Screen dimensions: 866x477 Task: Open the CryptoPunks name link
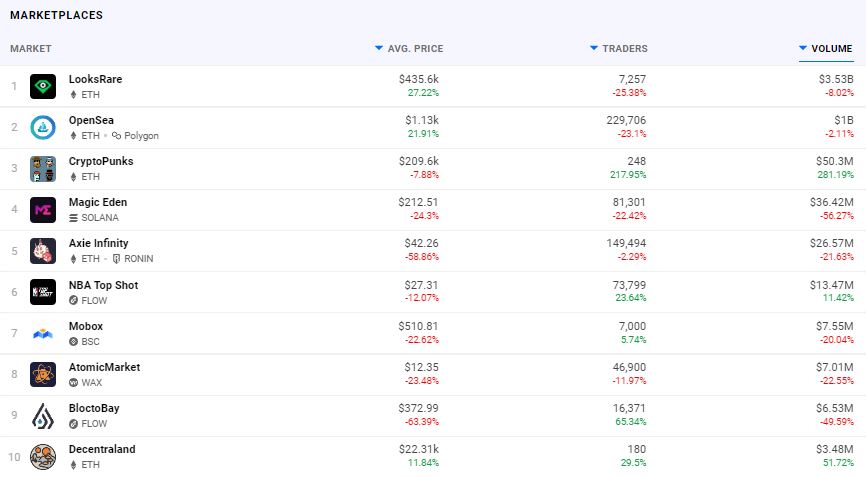[101, 161]
